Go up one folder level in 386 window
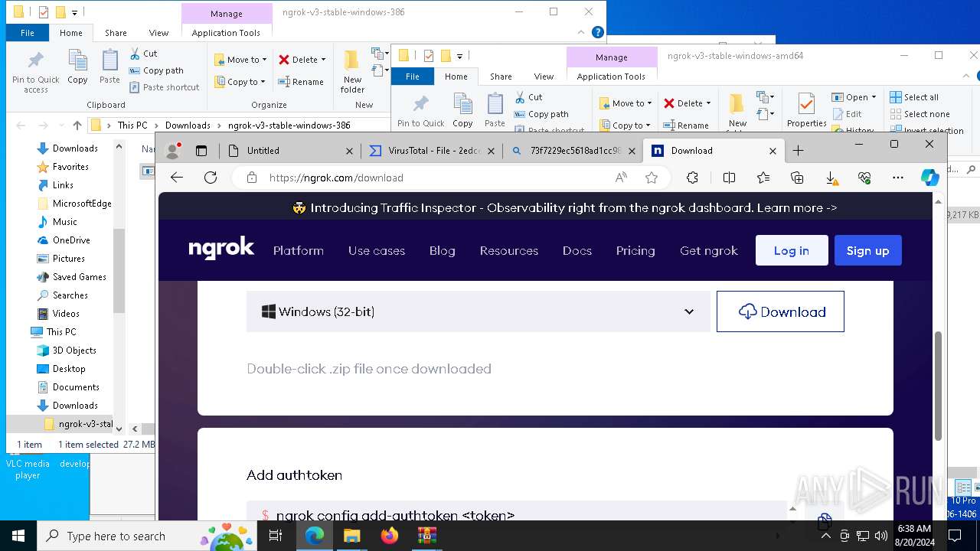Viewport: 980px width, 551px height. pyautogui.click(x=77, y=126)
